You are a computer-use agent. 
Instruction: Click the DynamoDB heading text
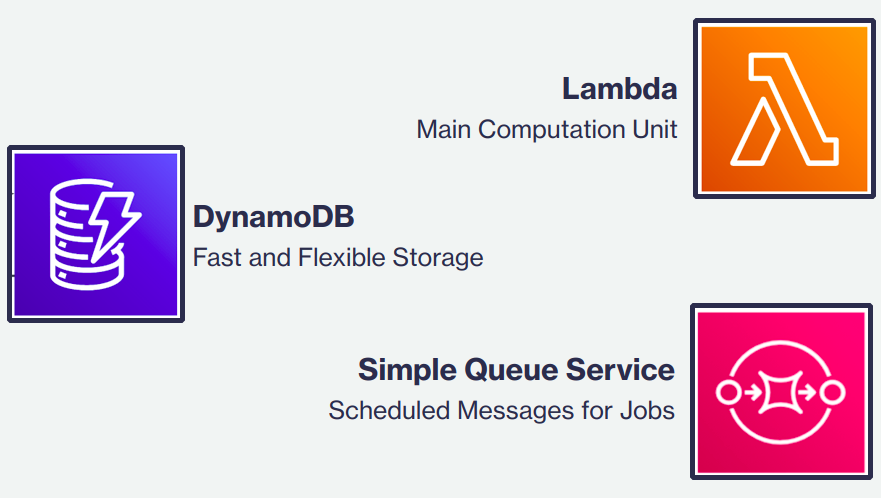coord(274,217)
